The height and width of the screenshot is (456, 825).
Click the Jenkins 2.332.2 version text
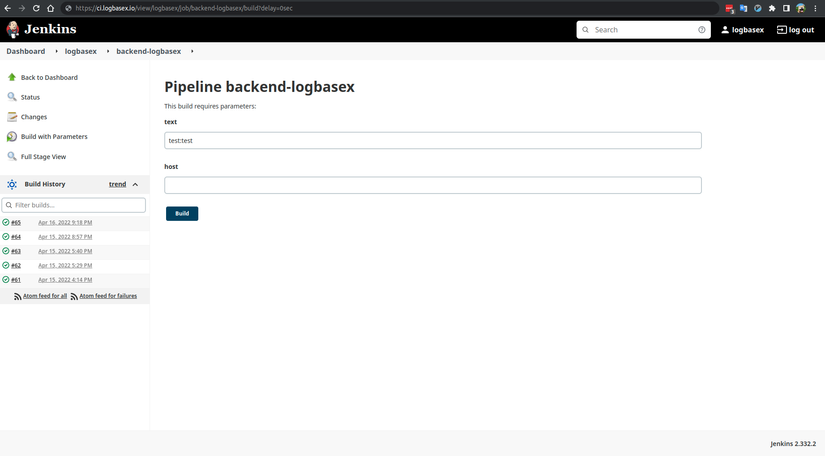(793, 444)
